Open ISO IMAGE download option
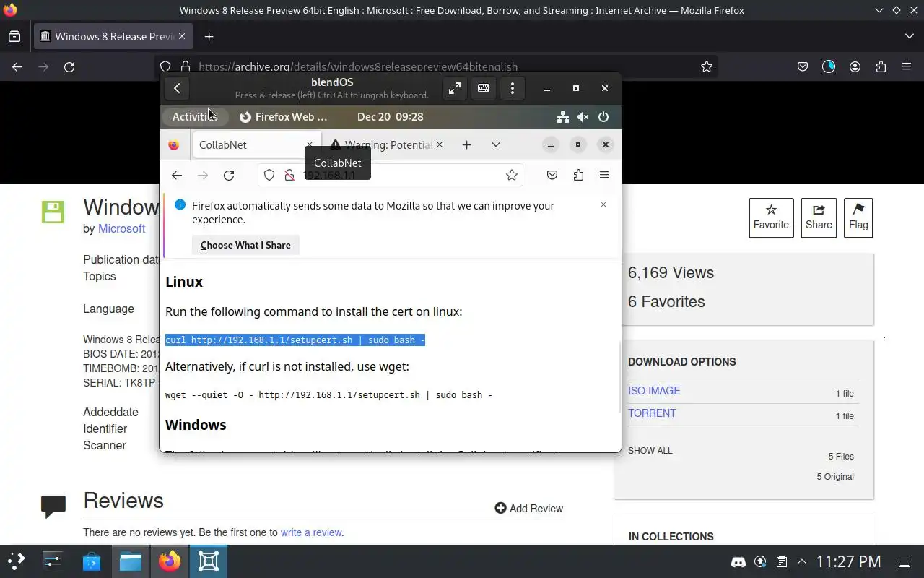The height and width of the screenshot is (578, 924). 654,391
